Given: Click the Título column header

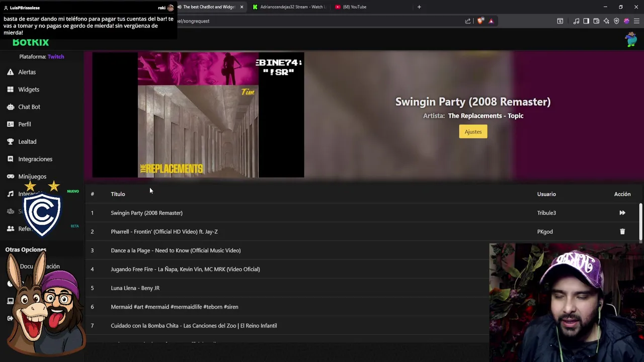Looking at the screenshot, I should (118, 194).
